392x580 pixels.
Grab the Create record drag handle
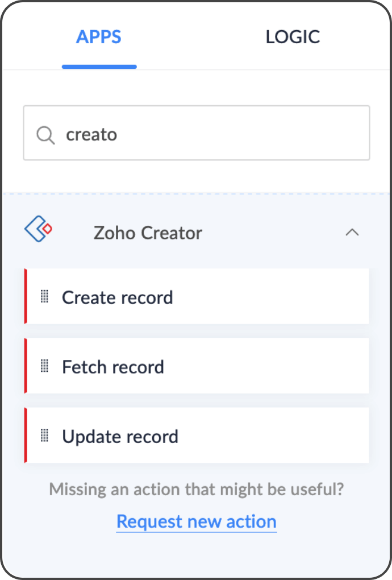click(44, 296)
